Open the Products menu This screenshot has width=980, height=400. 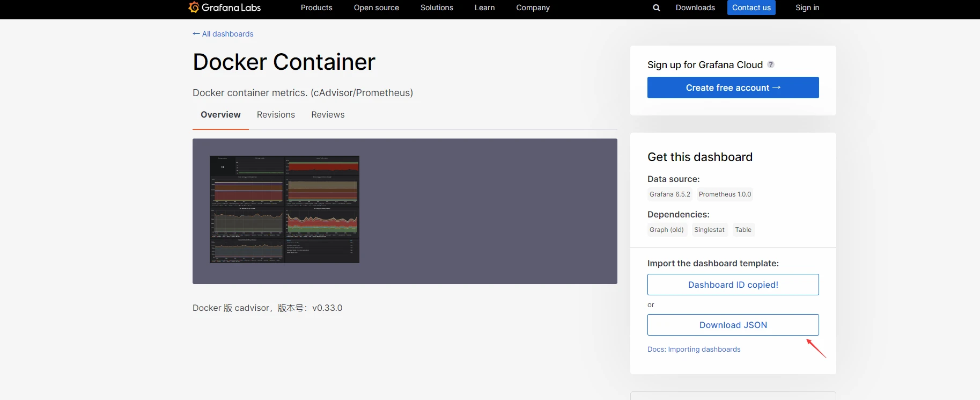316,8
